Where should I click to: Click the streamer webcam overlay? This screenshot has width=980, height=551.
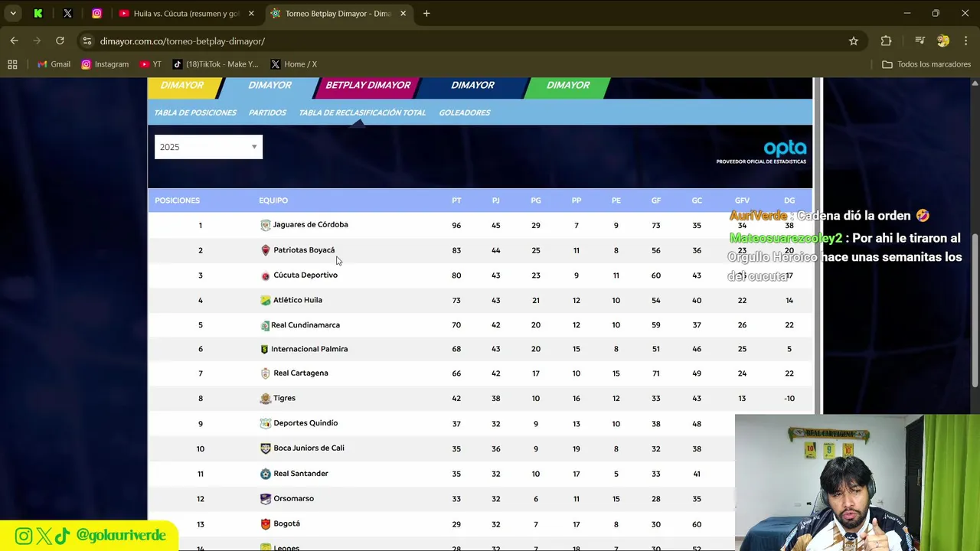(x=857, y=483)
